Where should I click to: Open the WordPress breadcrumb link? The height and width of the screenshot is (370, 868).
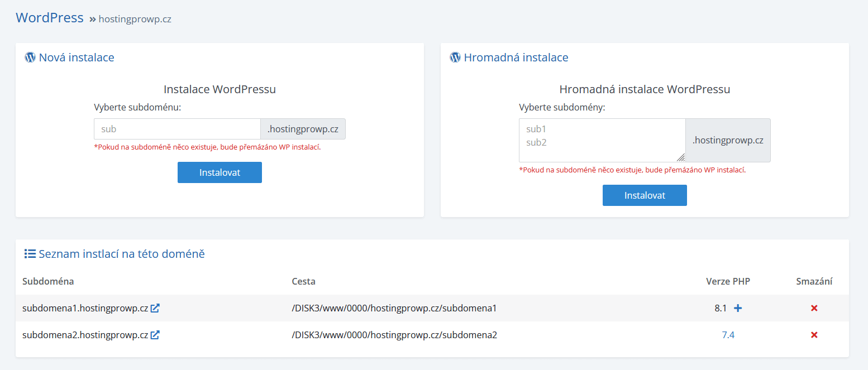[50, 18]
